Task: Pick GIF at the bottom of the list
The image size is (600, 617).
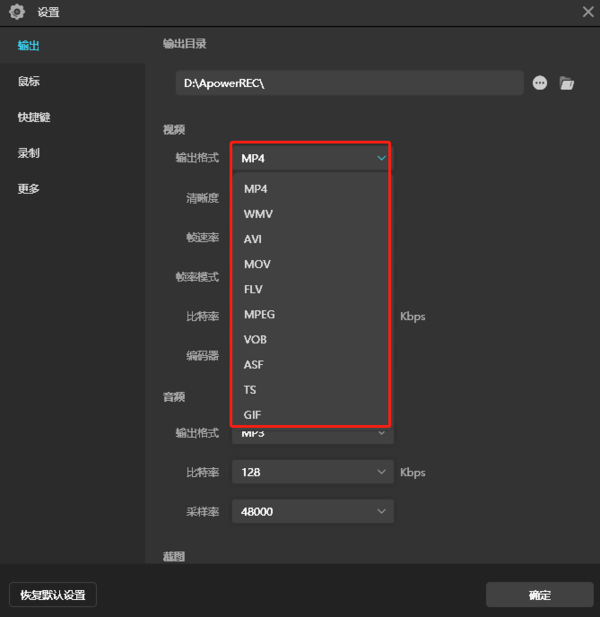Action: tap(253, 414)
